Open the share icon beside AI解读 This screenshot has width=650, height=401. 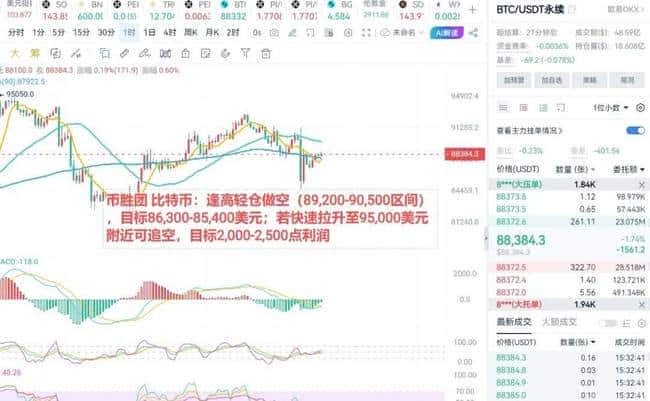tap(473, 33)
